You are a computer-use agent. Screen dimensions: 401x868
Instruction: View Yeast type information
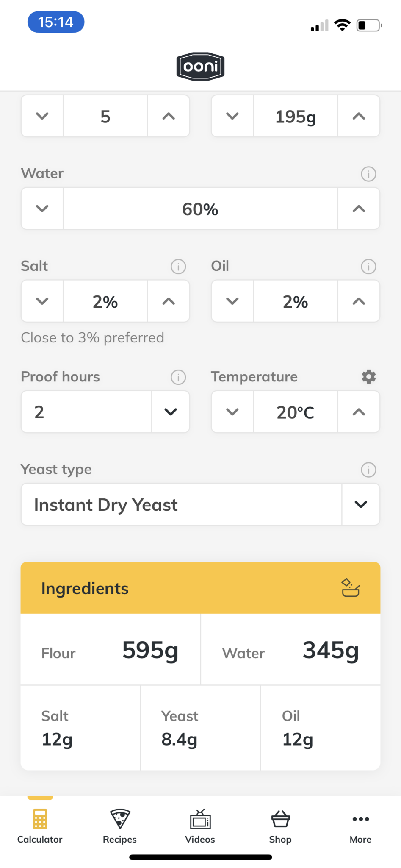[368, 470]
